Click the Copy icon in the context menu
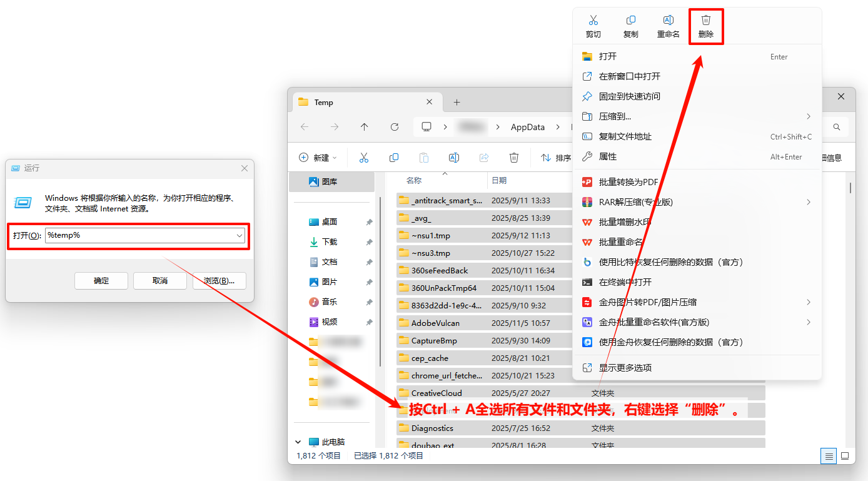 630,26
